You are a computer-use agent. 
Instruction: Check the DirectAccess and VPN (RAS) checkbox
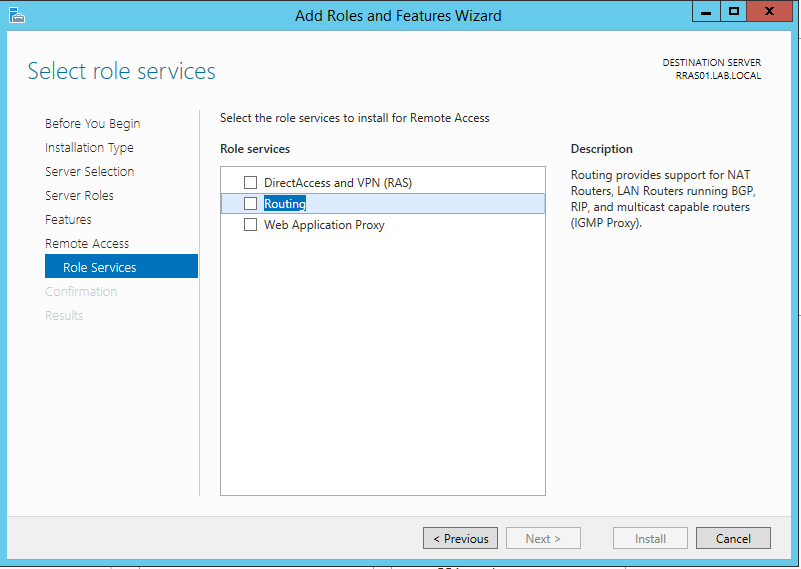tap(250, 182)
